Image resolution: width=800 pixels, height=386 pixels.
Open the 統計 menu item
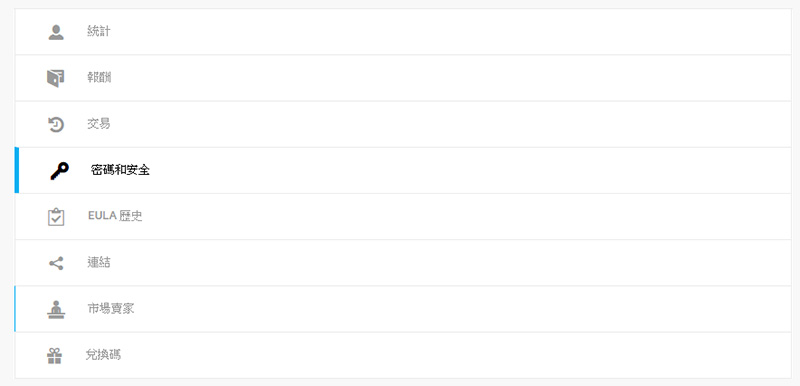pyautogui.click(x=99, y=32)
